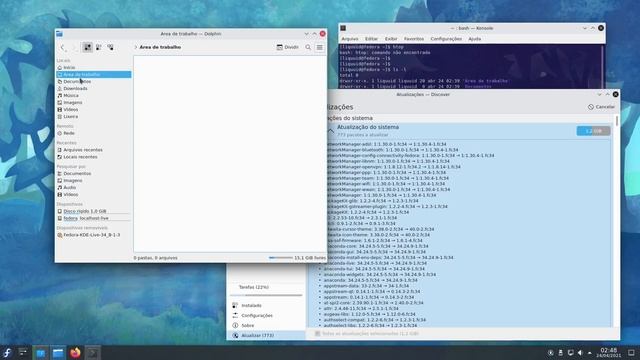640x360 pixels.
Task: Select Área de trabalho in Dolphin sidebar
Action: [93, 74]
